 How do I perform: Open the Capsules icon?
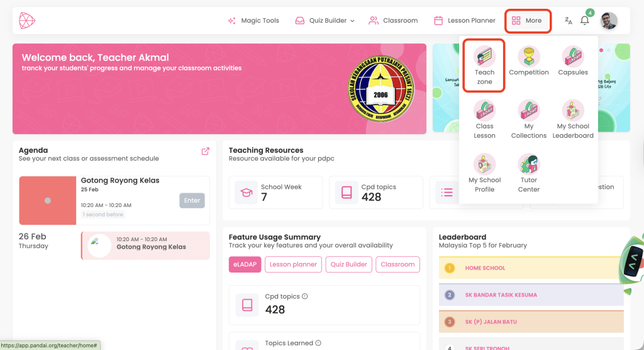572,57
